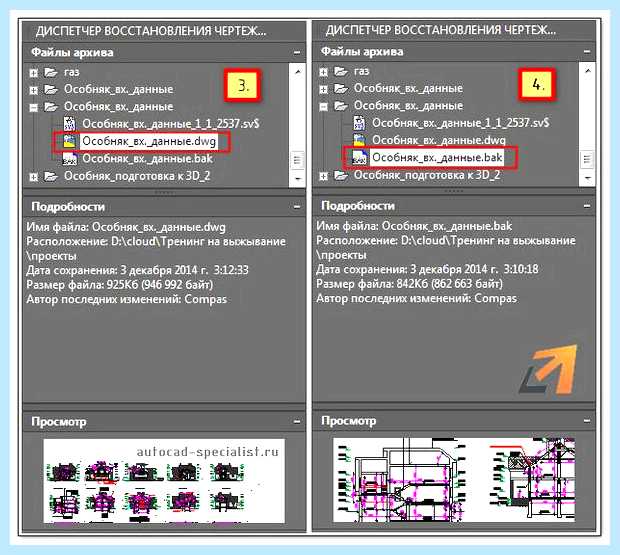This screenshot has width=620, height=555.
Task: Collapse the Файлы архива section in right panel
Action: [x=587, y=52]
